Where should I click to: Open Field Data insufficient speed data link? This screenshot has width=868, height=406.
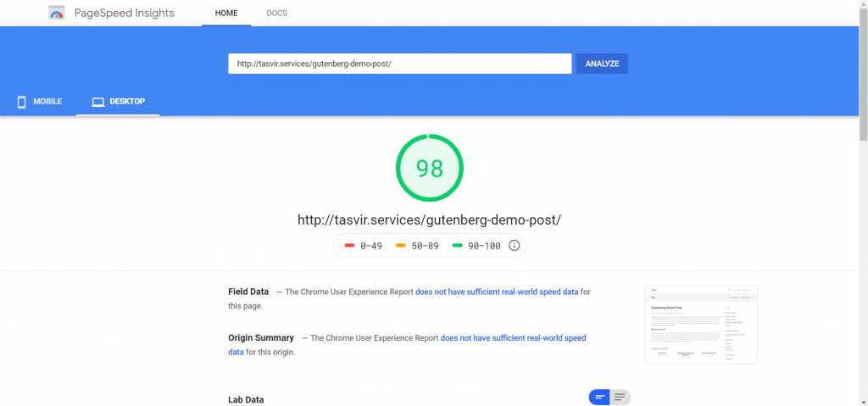point(497,292)
